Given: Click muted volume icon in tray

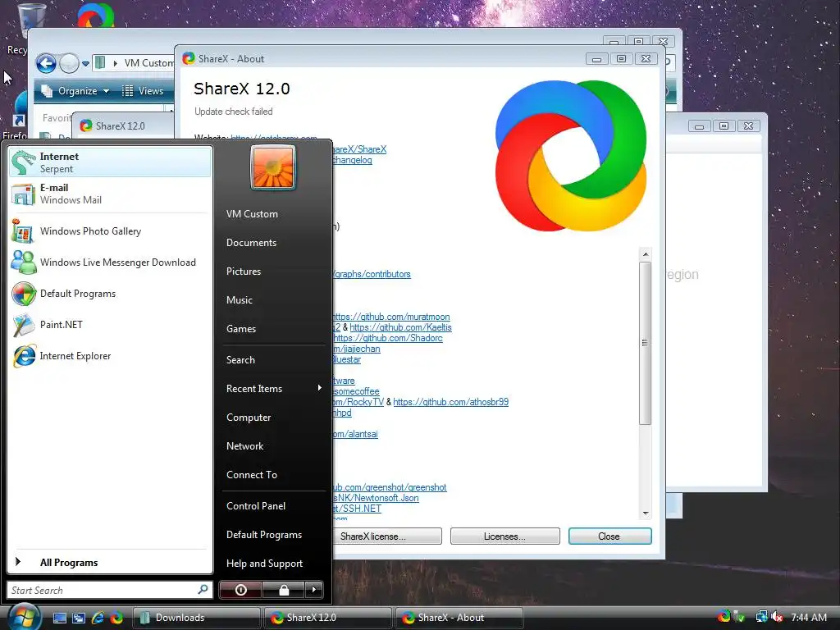Looking at the screenshot, I should 777,617.
